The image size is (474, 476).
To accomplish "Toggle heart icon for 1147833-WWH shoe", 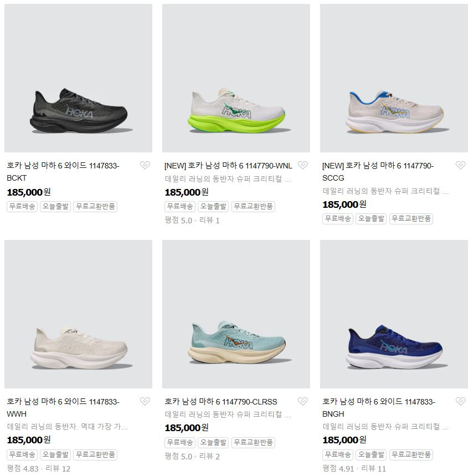I will 145,401.
